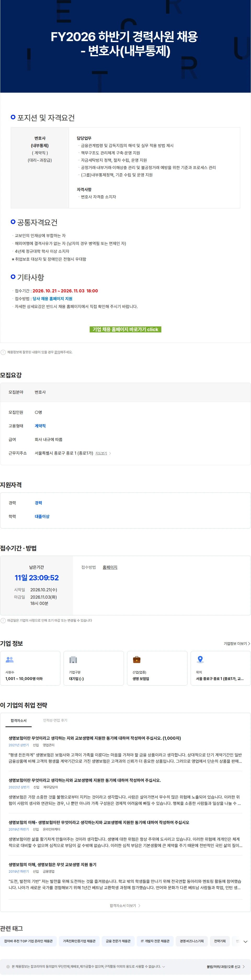
Task: Click the info icon beside 마감일은 기업의 사정으로
Action: click(x=3, y=621)
